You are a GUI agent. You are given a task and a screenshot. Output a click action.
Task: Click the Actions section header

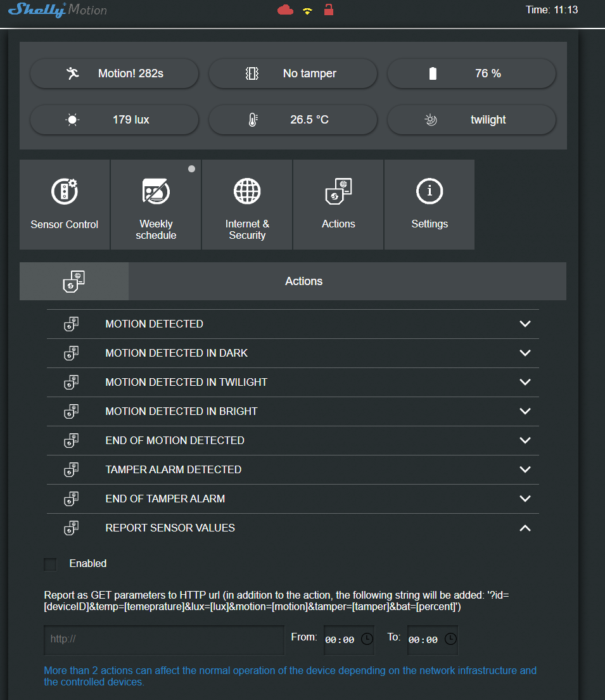(x=303, y=281)
